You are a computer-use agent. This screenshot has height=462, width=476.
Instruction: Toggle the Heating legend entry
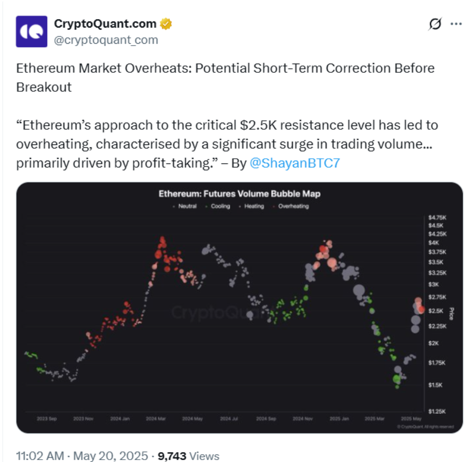tap(251, 206)
